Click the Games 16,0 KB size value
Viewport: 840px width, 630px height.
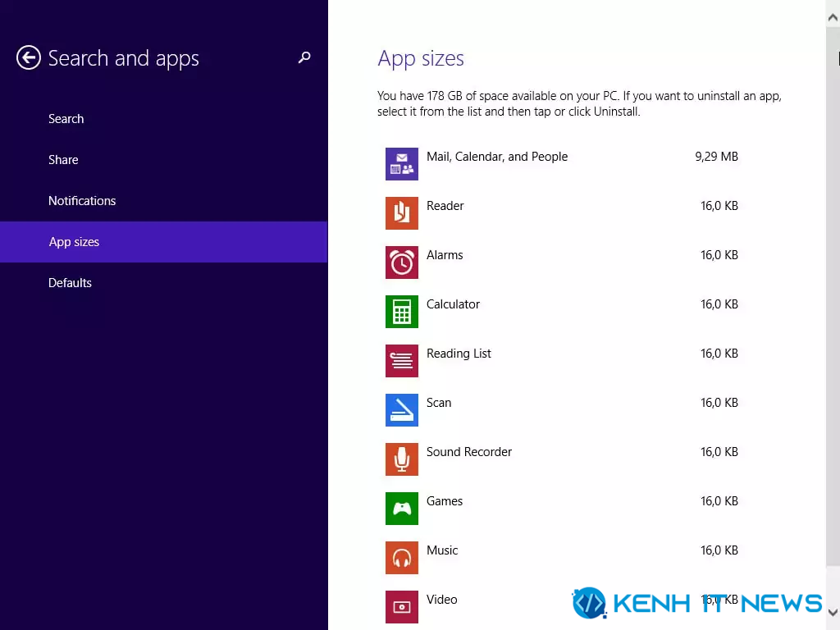719,501
